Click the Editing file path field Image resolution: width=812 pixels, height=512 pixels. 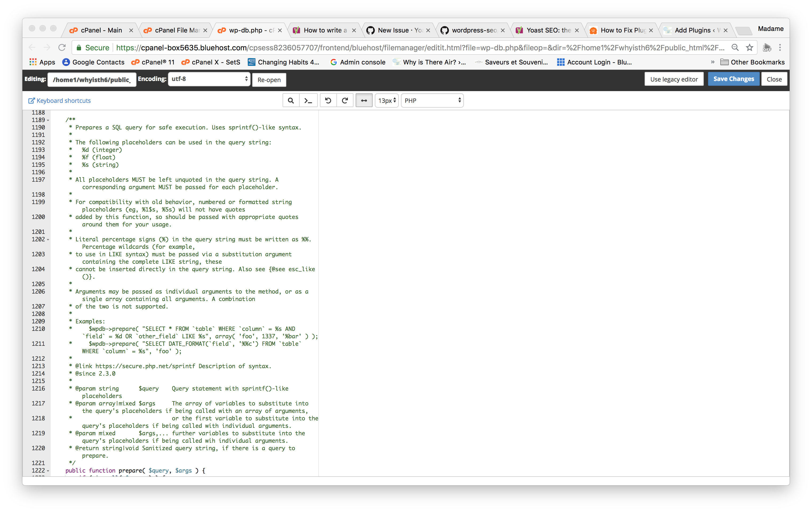92,79
